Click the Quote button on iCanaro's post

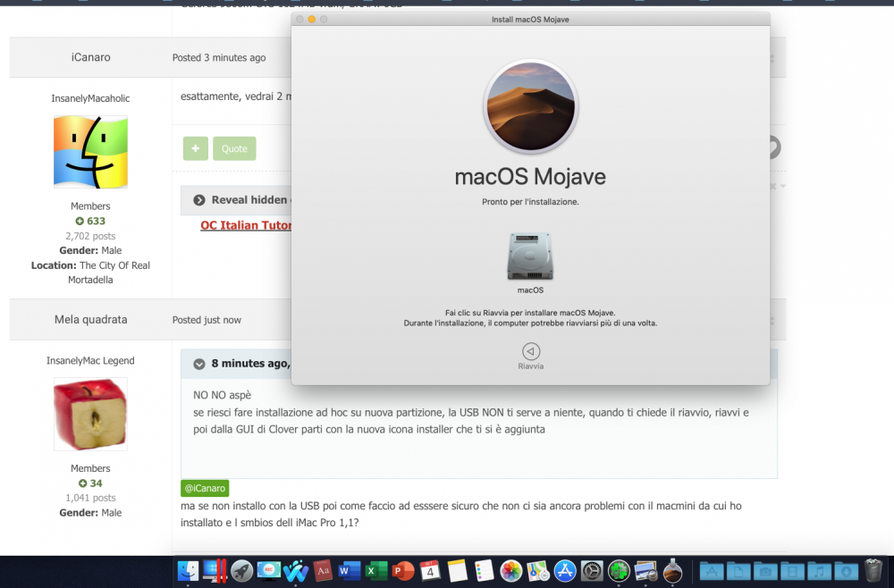click(x=234, y=148)
